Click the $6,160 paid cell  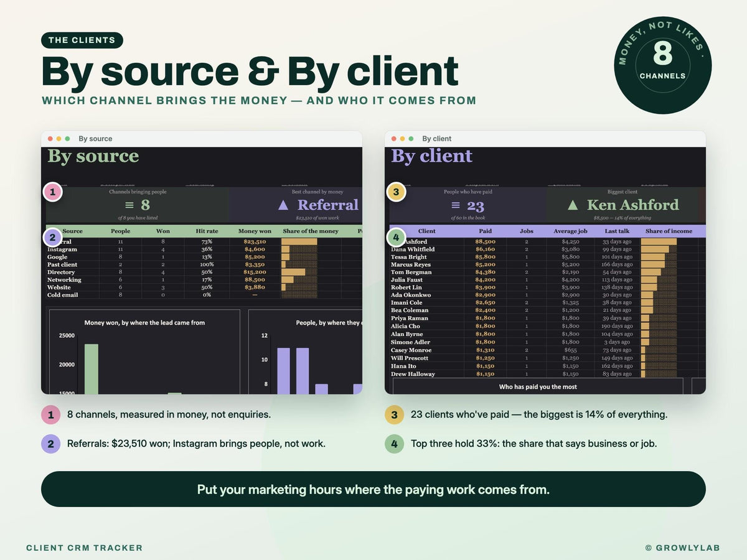pyautogui.click(x=486, y=249)
